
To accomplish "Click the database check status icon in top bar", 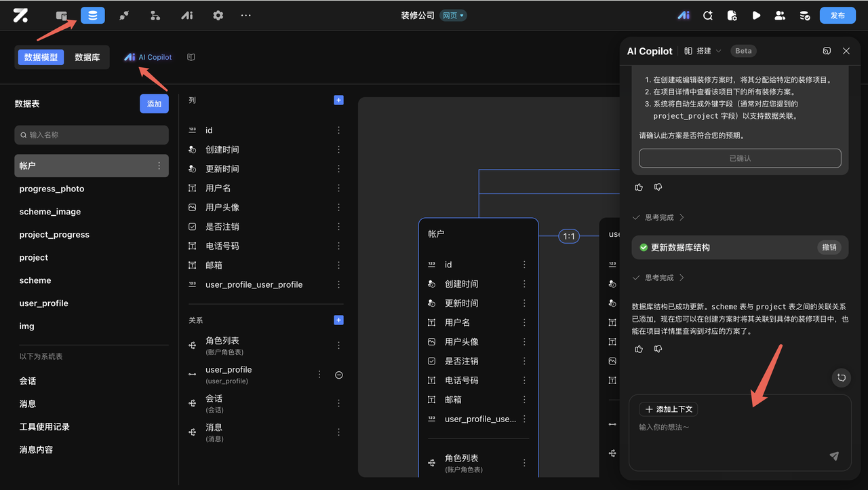I will click(804, 16).
